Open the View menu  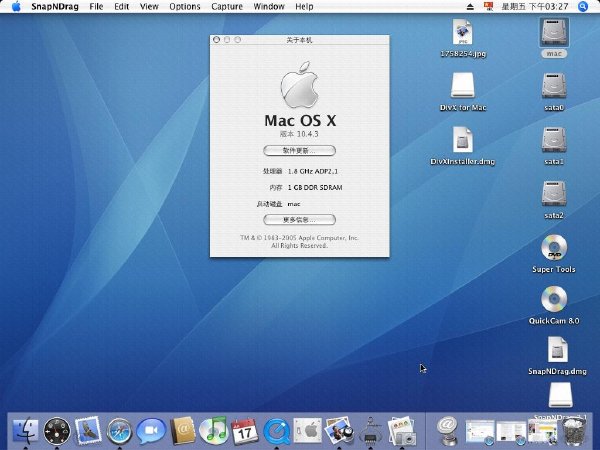point(149,7)
